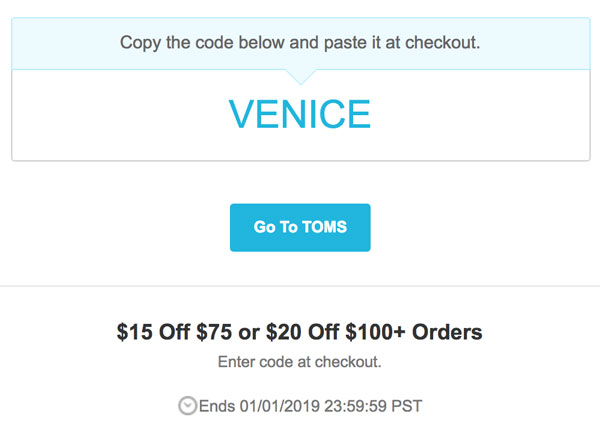Click the bottom border of the code box

300,160
